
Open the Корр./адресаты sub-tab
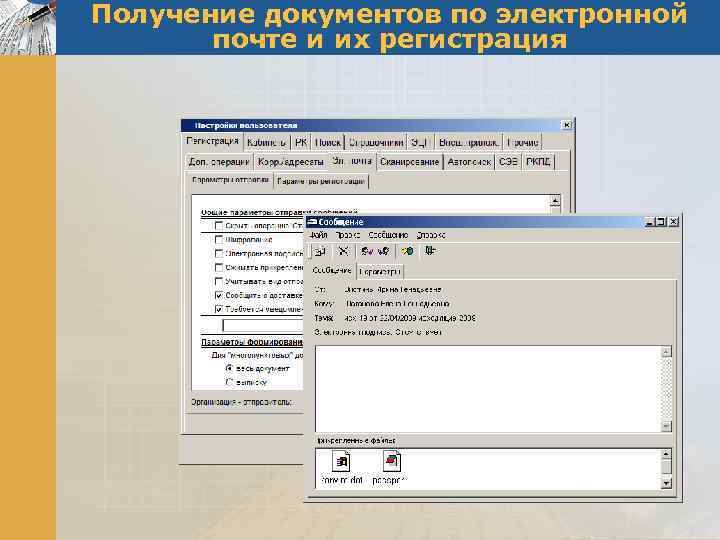[x=291, y=162]
